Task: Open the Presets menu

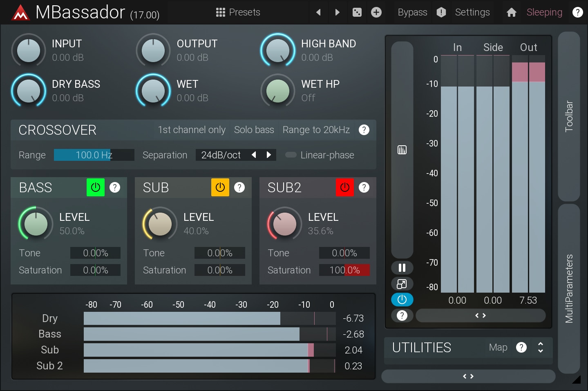Action: pos(238,12)
